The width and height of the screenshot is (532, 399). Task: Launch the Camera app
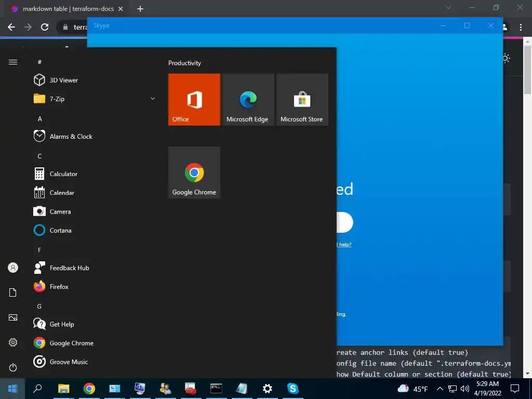pos(95,211)
